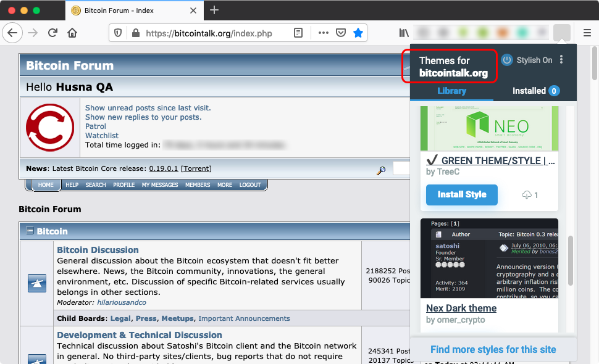Go back using the browser back arrow
Screen dimensions: 599x364
coord(12,33)
